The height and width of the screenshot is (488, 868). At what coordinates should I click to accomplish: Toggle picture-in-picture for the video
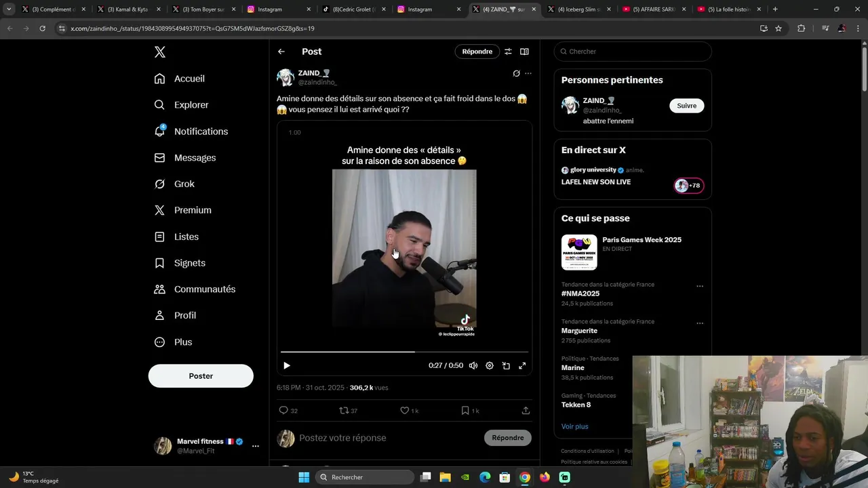click(506, 365)
